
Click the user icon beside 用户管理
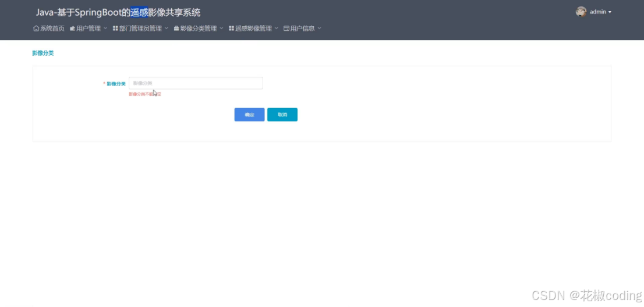point(73,28)
